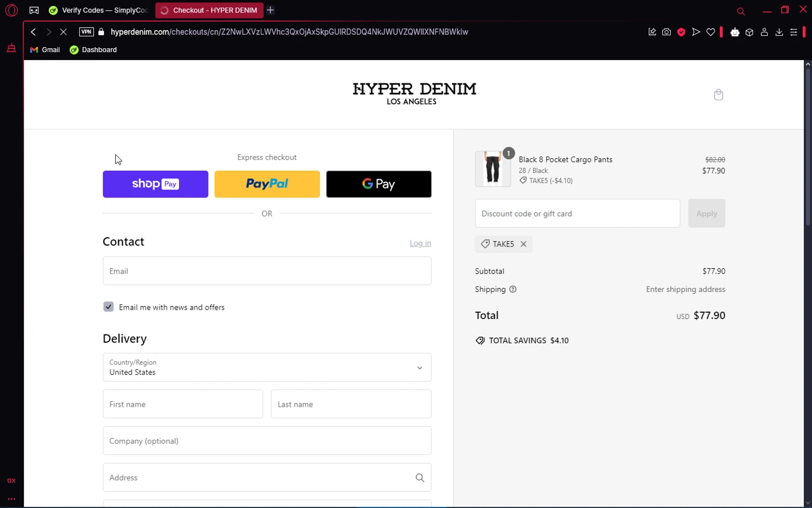Click the Log in link
Screen dimensions: 812x508
pyautogui.click(x=421, y=243)
